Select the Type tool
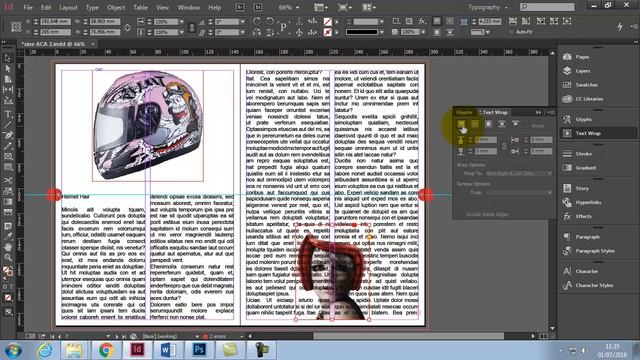 click(x=8, y=114)
